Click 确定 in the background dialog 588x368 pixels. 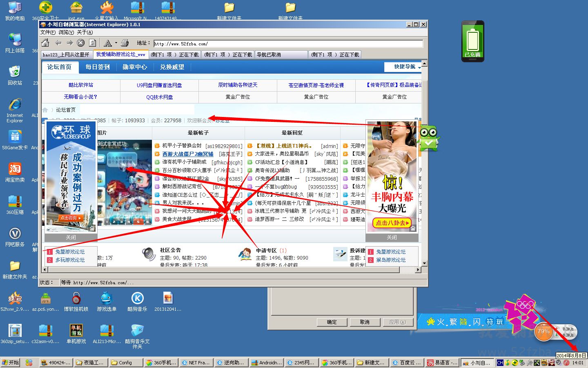(332, 322)
